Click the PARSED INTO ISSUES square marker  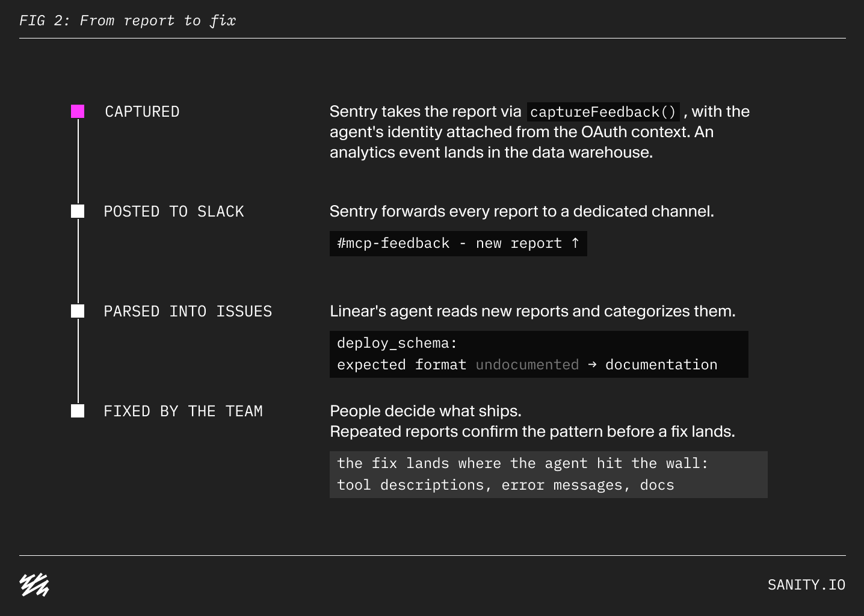pyautogui.click(x=78, y=311)
